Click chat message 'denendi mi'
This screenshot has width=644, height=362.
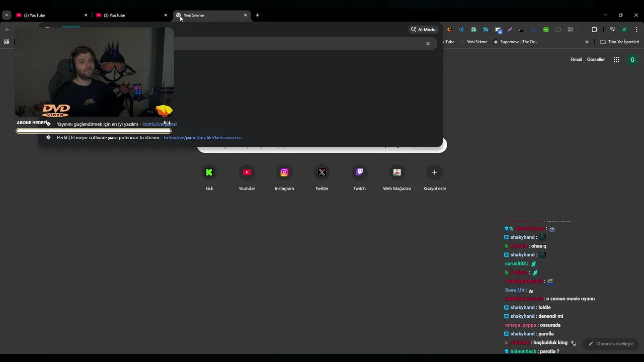tap(550, 316)
